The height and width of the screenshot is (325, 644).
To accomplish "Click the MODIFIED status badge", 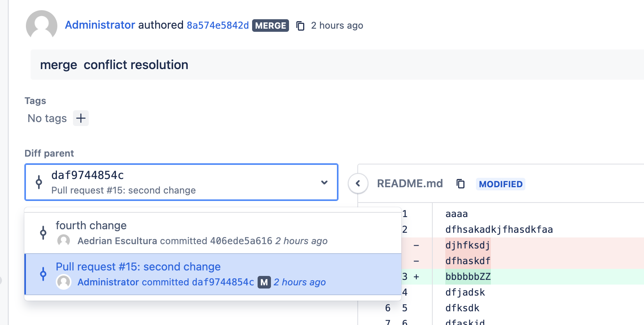I will coord(501,184).
